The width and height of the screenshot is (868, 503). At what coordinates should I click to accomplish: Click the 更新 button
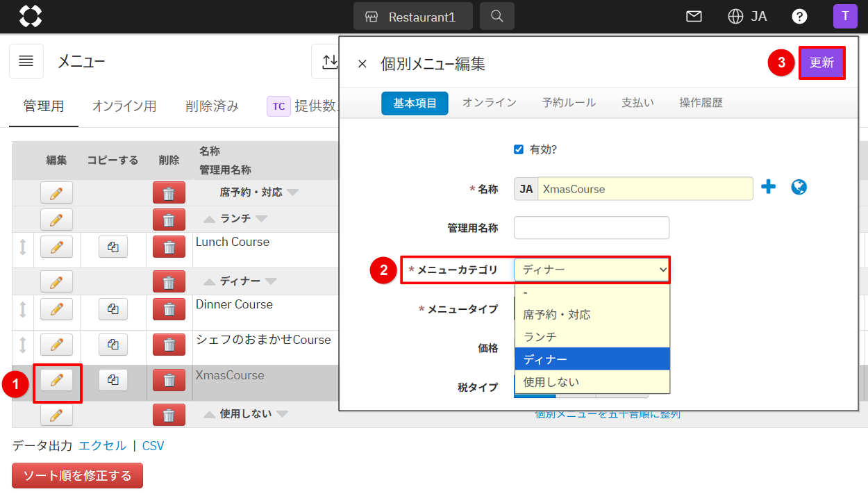point(821,63)
